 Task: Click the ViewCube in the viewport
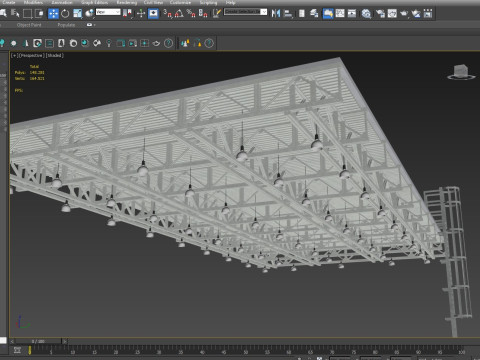pyautogui.click(x=461, y=72)
